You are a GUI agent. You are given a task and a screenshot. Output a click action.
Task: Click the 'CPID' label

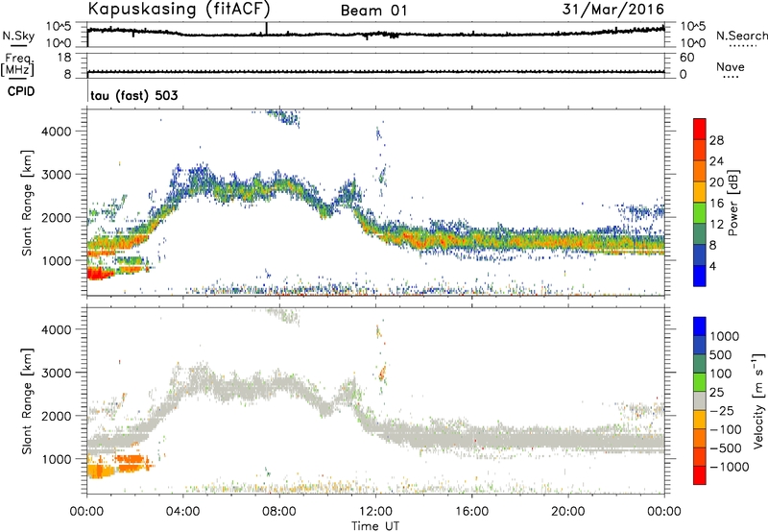point(21,91)
